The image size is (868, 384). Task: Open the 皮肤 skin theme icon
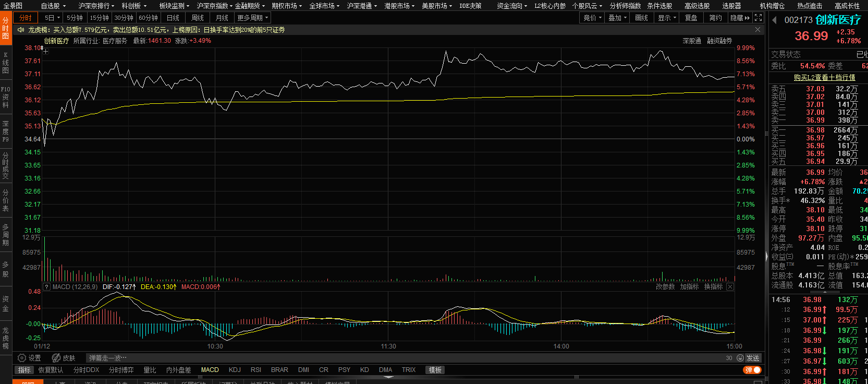[x=56, y=358]
